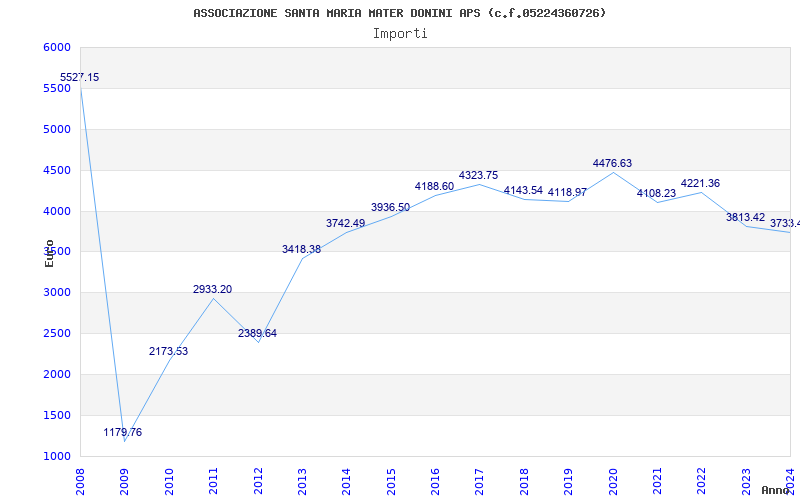Select the 2008 x-axis year tick
The height and width of the screenshot is (500, 800).
(x=80, y=482)
